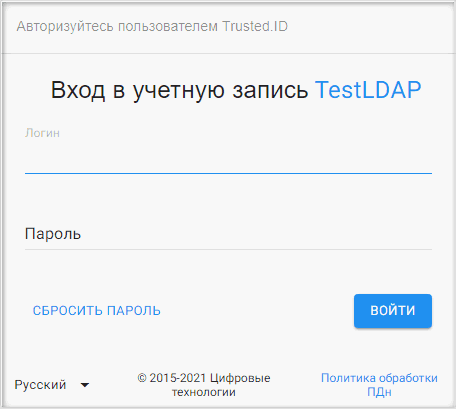
Task: Click the Логин floating label
Action: point(42,133)
